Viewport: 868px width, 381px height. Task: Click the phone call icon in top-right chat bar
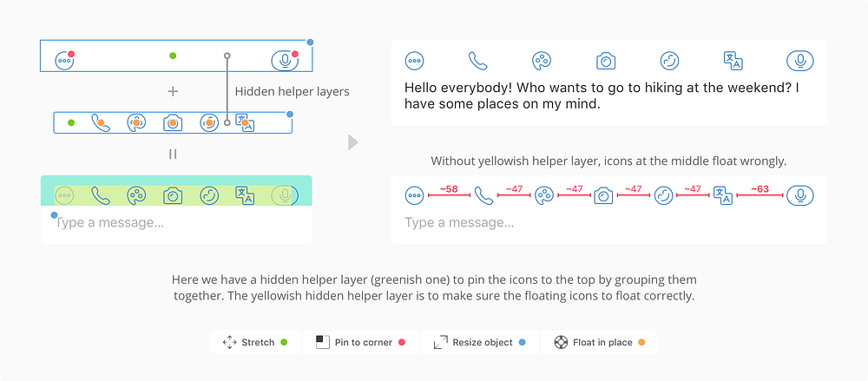[x=477, y=61]
